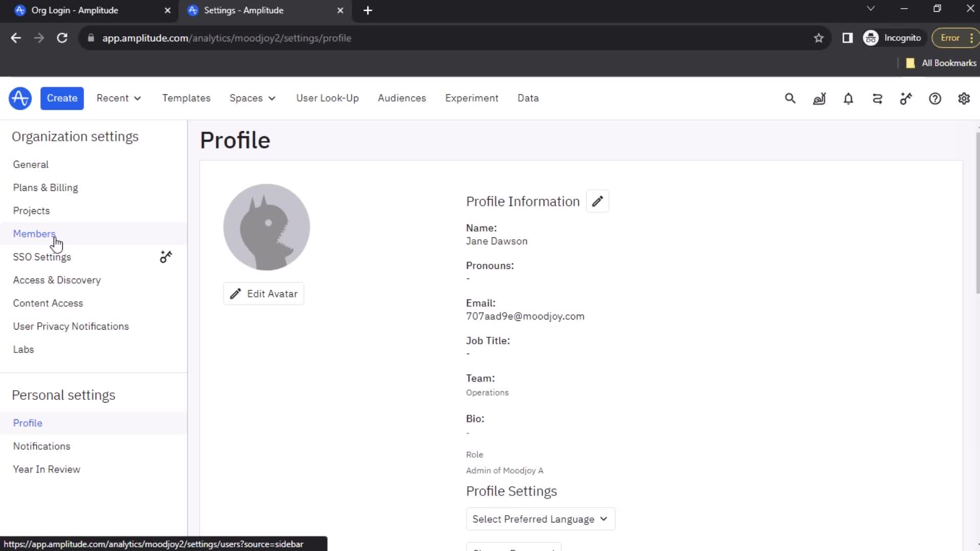Click the Amplitude logo home icon
The height and width of the screenshot is (551, 980).
(x=20, y=98)
